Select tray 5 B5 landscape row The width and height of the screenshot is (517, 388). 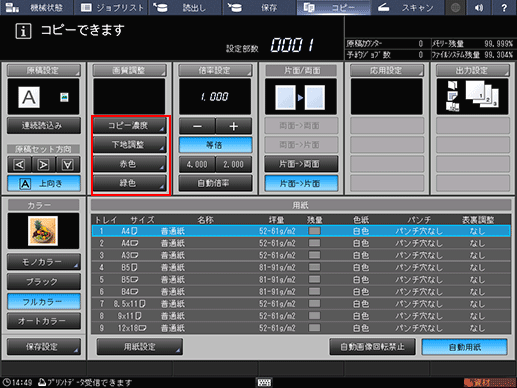point(301,280)
